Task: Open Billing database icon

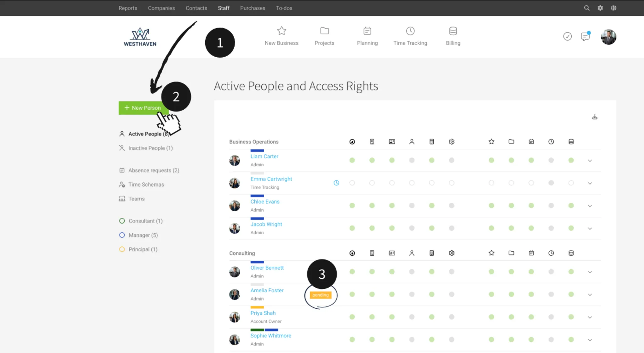Action: [453, 31]
